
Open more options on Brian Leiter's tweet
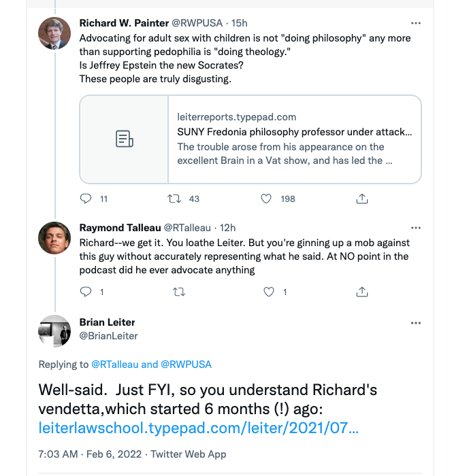[x=416, y=322]
